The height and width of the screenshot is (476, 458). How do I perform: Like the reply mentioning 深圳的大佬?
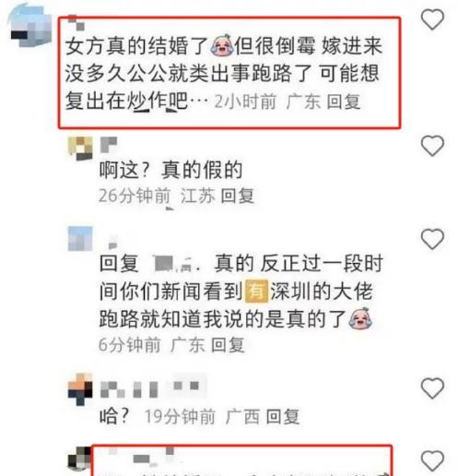tap(432, 239)
